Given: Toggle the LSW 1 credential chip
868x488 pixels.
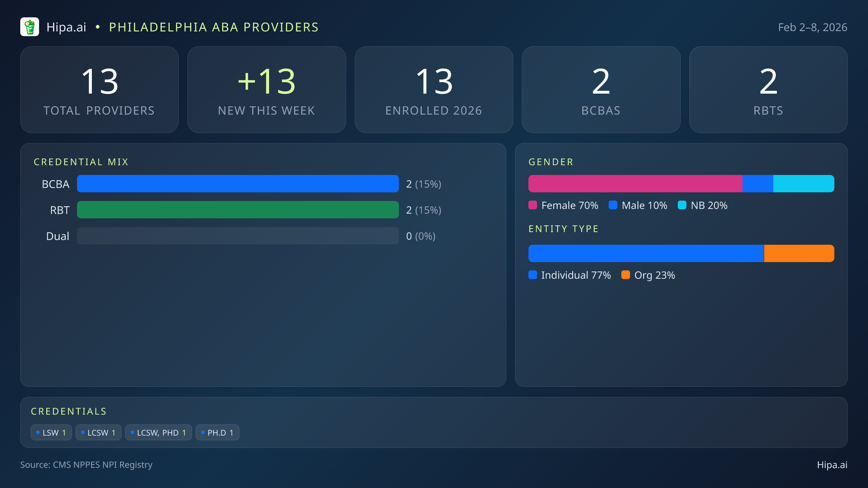Looking at the screenshot, I should point(51,432).
